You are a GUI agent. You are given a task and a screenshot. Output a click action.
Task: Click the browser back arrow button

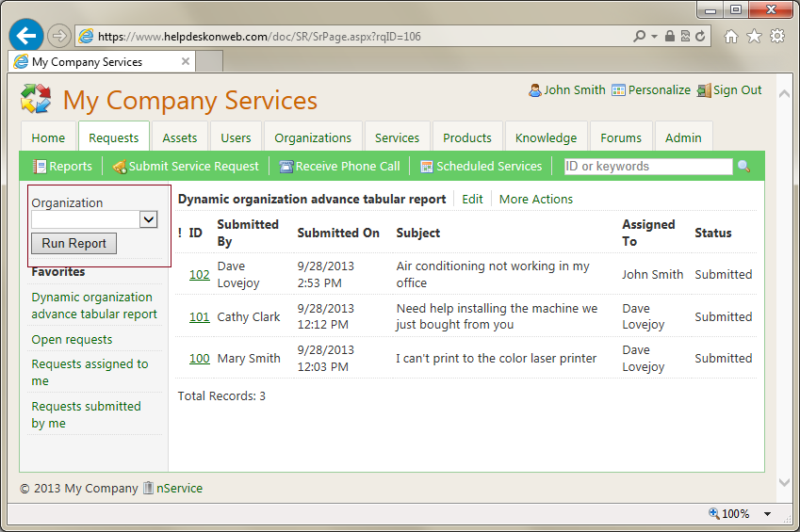pyautogui.click(x=25, y=36)
